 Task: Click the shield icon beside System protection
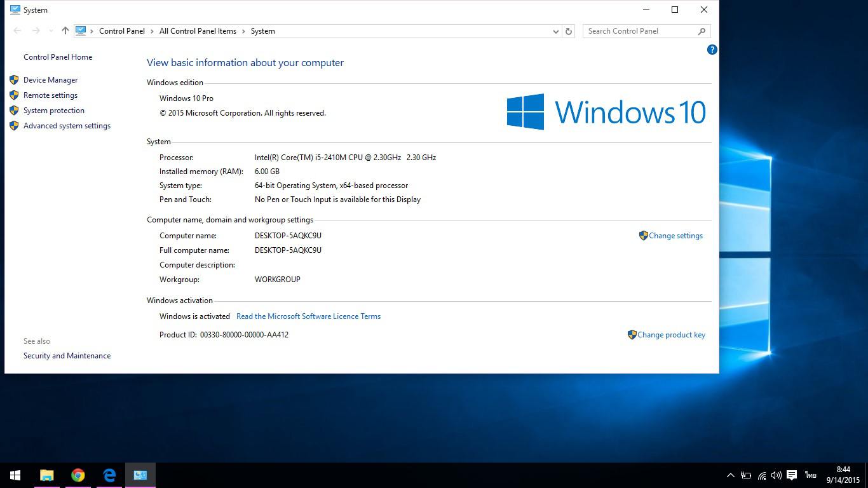pyautogui.click(x=14, y=111)
